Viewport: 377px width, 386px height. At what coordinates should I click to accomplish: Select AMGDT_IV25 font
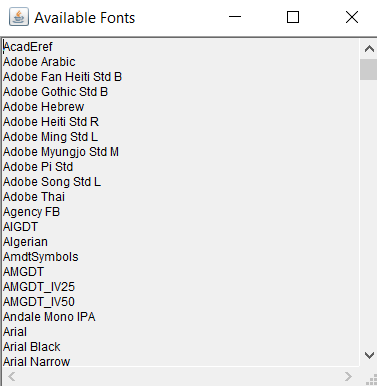tap(39, 287)
